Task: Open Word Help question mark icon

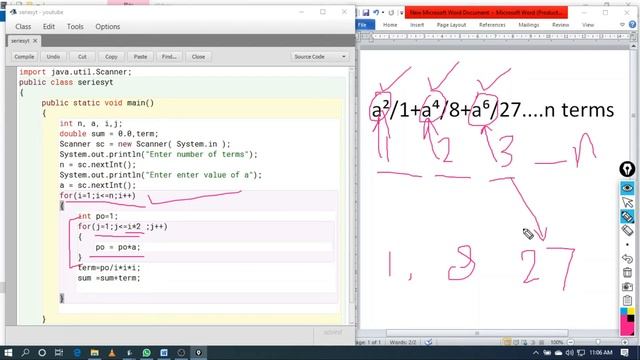Action: click(632, 25)
